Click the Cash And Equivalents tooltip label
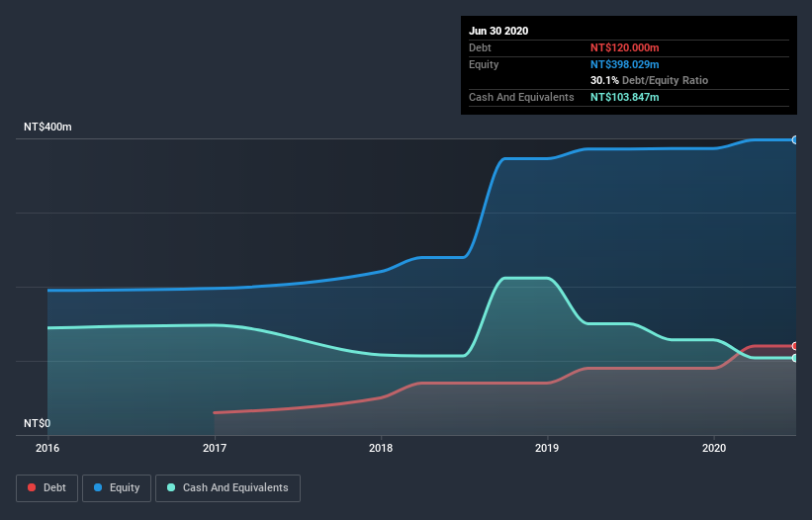This screenshot has width=812, height=520. [521, 97]
